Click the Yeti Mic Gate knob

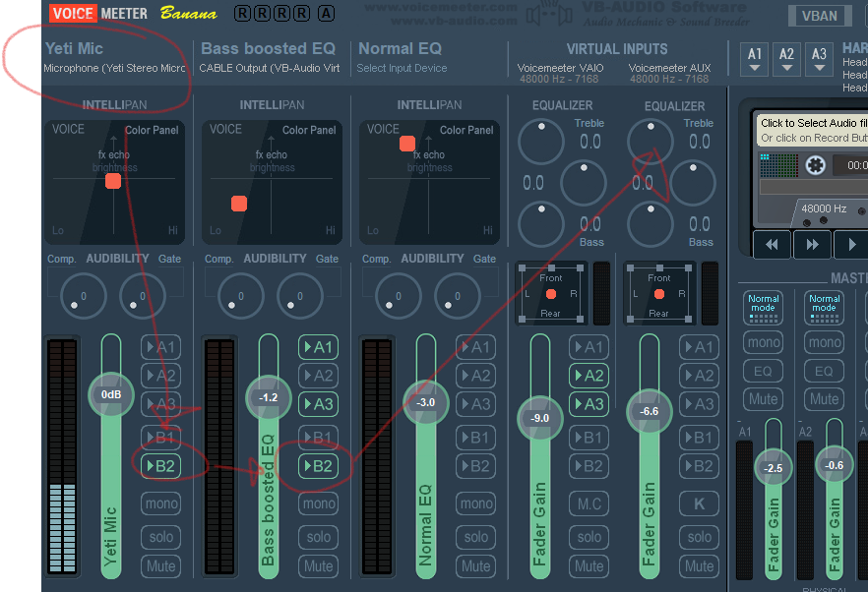point(143,296)
